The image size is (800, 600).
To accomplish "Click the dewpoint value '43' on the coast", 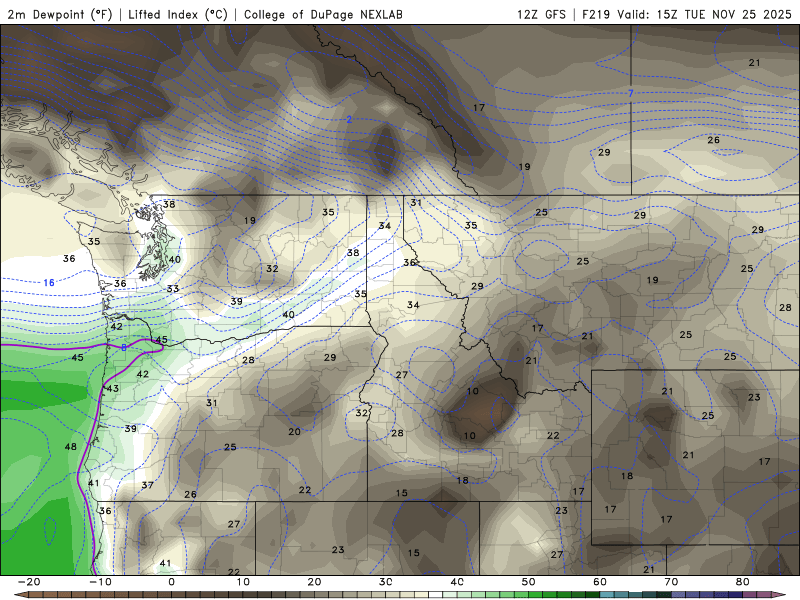I will coord(113,388).
